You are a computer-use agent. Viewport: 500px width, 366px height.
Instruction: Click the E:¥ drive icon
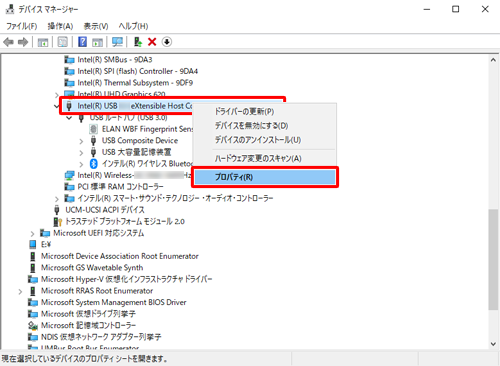33,245
